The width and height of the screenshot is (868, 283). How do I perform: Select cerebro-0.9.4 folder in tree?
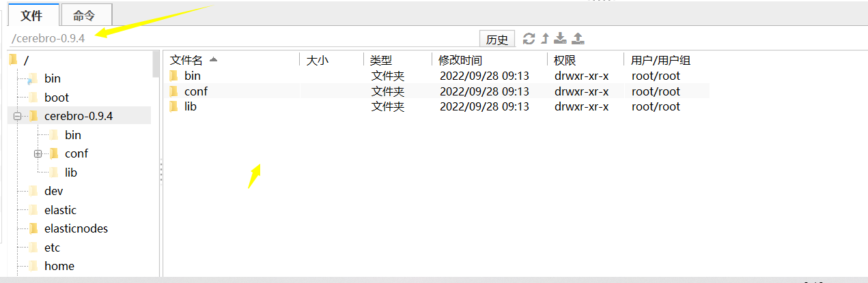click(79, 116)
